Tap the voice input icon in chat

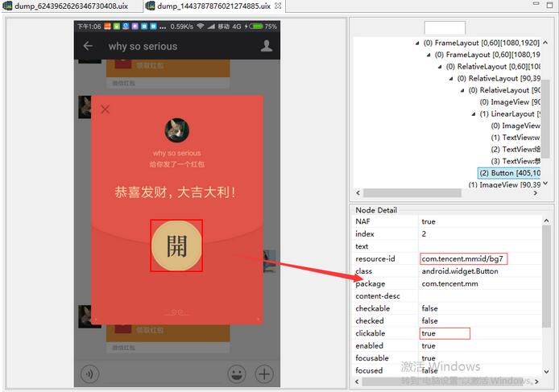coord(89,373)
